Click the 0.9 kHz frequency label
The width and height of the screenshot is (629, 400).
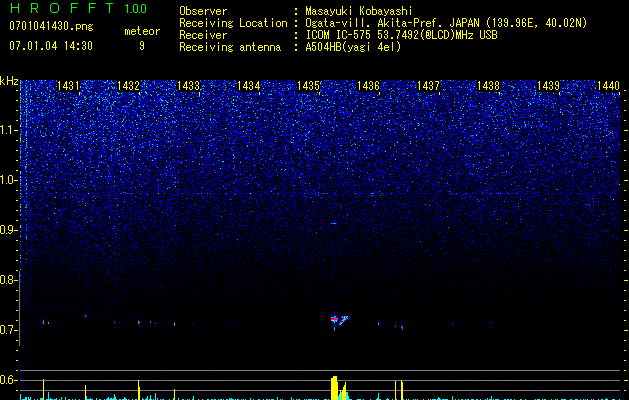pyautogui.click(x=8, y=230)
